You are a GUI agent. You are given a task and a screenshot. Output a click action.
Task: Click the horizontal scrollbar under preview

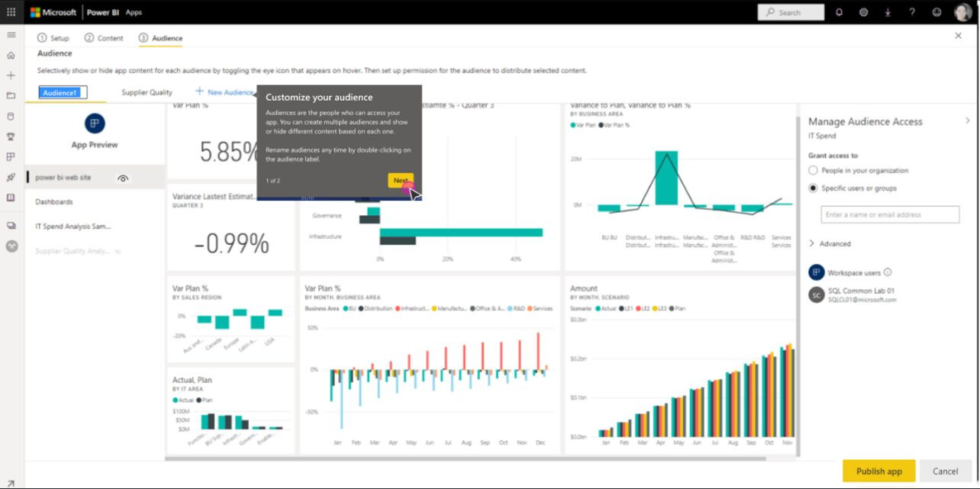(x=466, y=458)
